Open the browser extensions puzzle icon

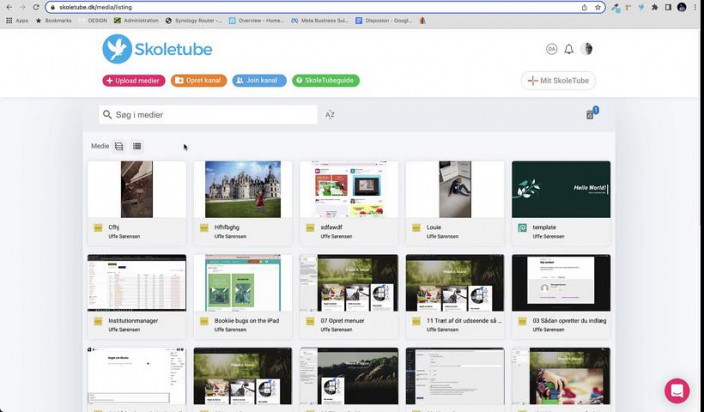pos(655,7)
